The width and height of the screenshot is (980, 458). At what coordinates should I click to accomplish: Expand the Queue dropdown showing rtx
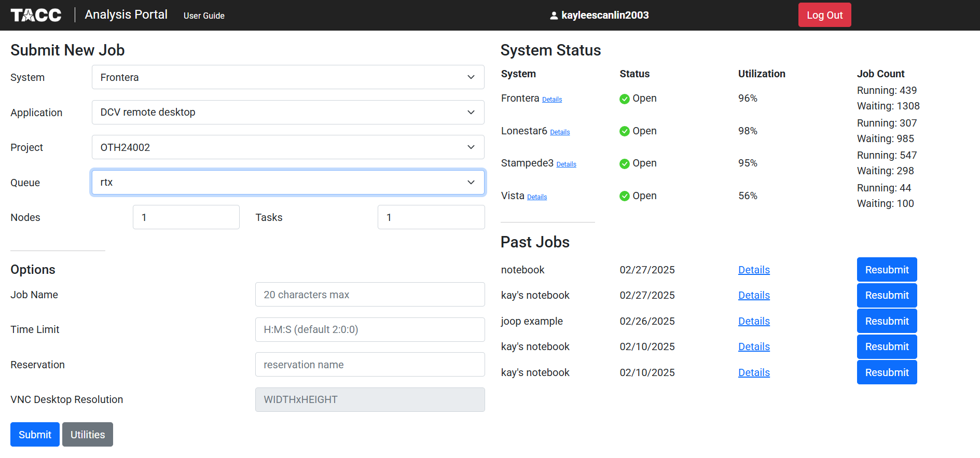coord(288,182)
